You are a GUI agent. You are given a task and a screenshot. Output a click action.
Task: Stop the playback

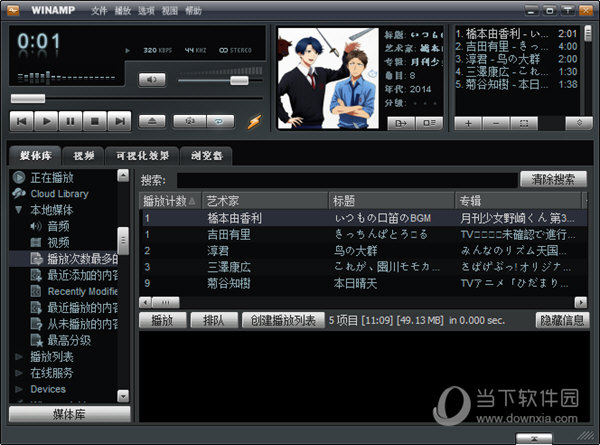tap(95, 121)
